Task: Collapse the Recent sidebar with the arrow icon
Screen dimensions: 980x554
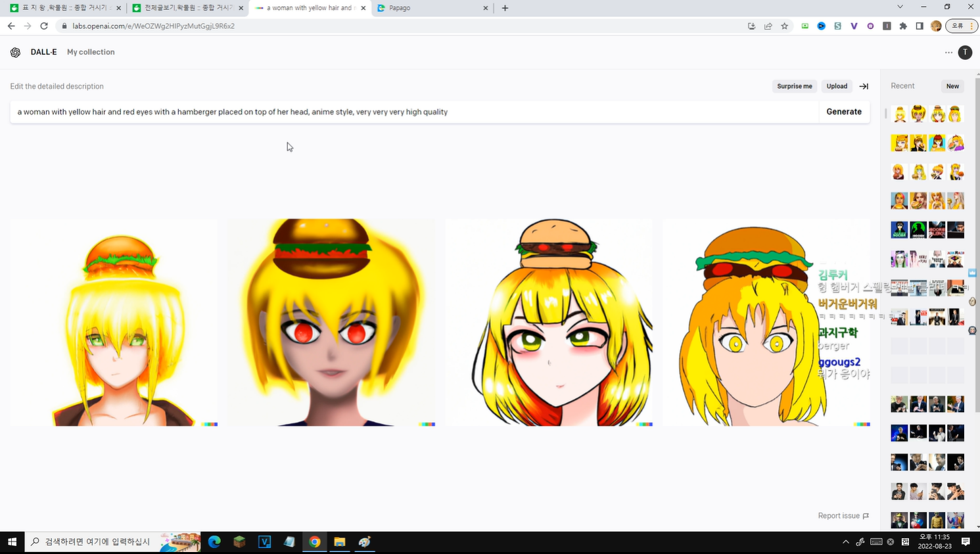Action: coord(864,86)
